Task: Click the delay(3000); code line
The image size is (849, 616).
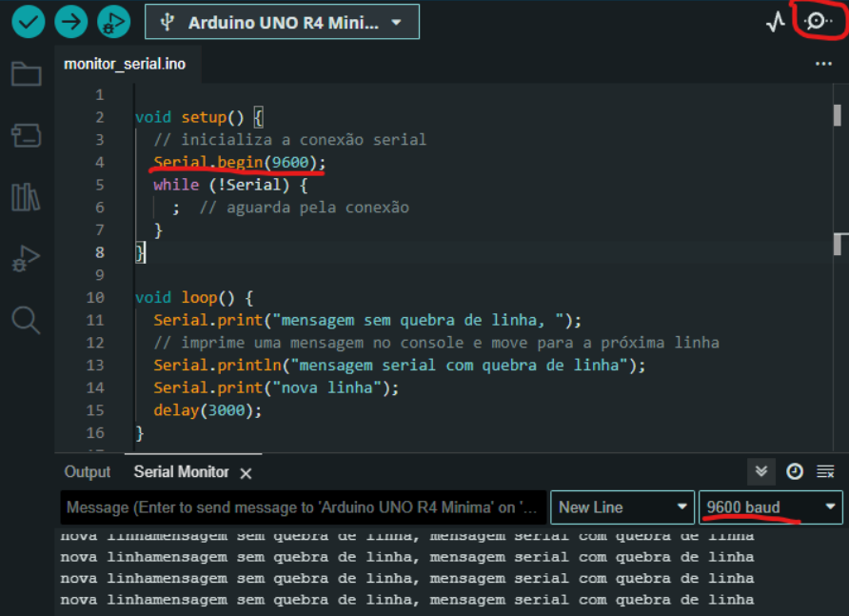Action: coord(207,410)
